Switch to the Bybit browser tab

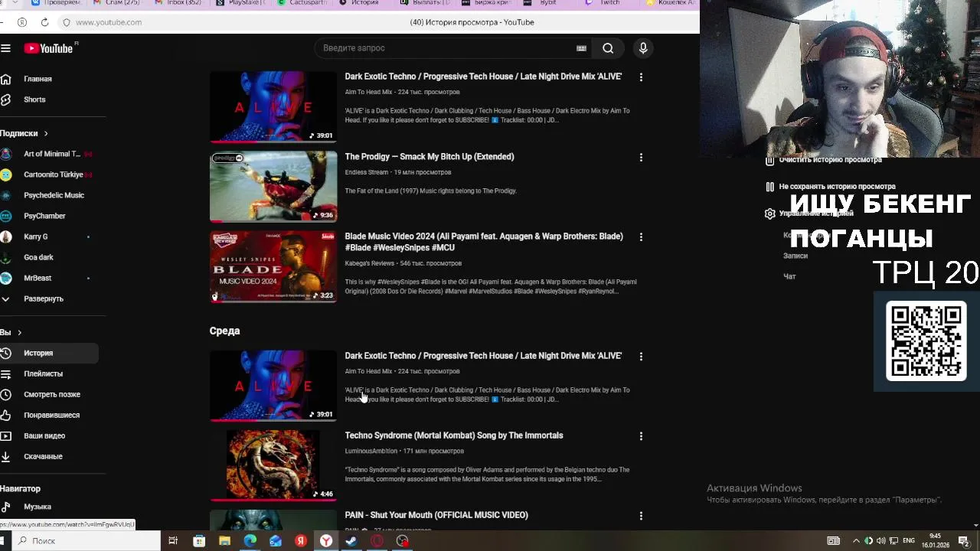click(547, 3)
